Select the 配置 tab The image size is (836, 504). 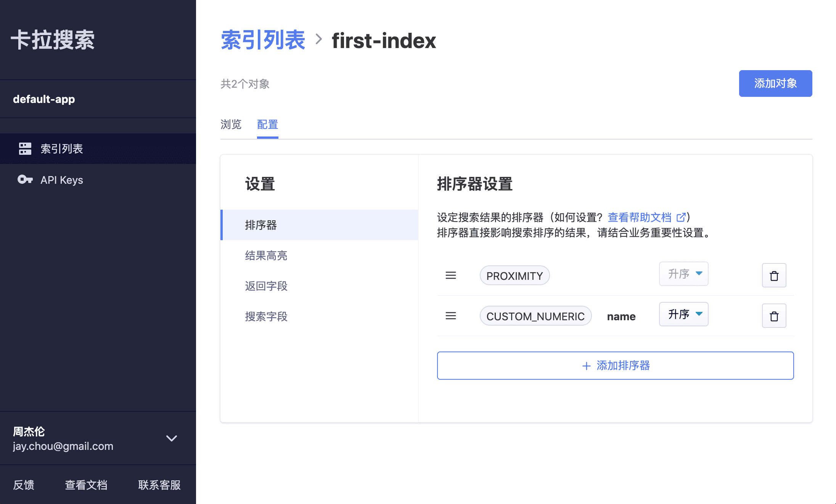coord(267,125)
